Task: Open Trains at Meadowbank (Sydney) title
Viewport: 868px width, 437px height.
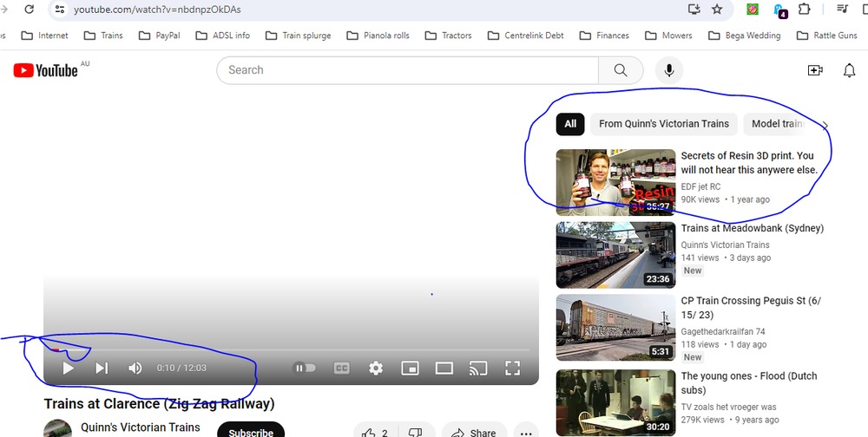Action: click(x=753, y=228)
